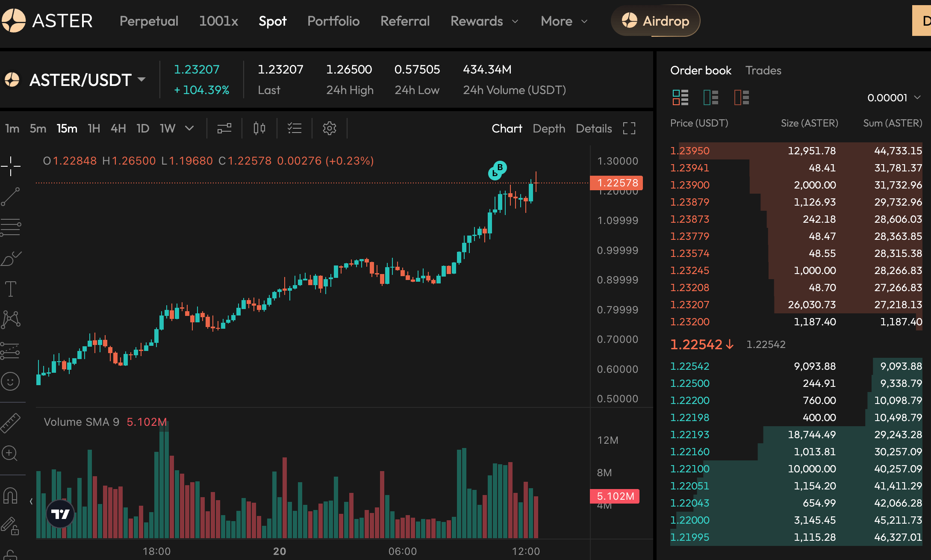
Task: Select the crosshair cursor tool
Action: coord(11,166)
